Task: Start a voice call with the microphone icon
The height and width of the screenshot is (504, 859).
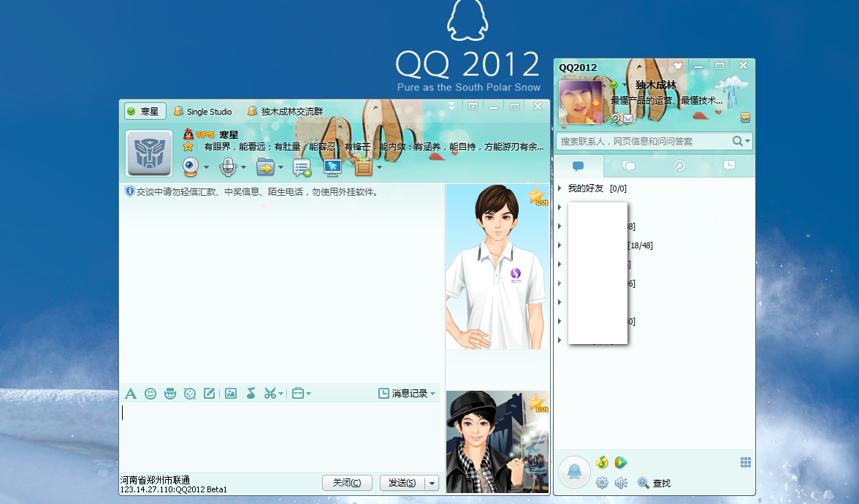Action: tap(228, 167)
